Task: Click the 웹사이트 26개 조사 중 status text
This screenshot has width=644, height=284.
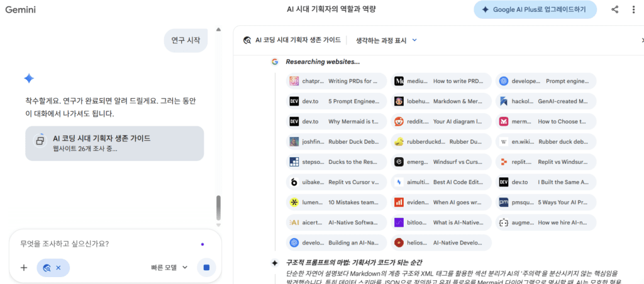Action: coord(85,148)
